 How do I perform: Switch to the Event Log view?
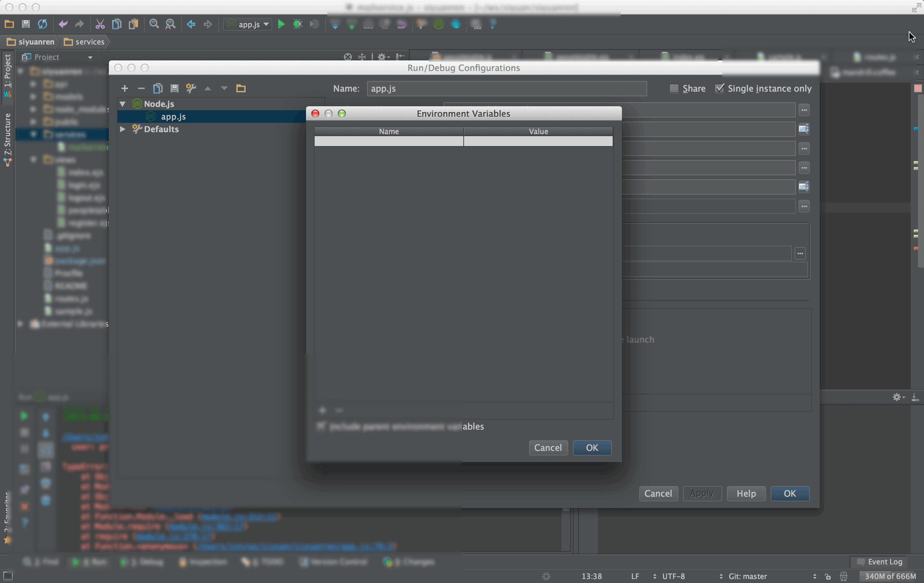[879, 561]
